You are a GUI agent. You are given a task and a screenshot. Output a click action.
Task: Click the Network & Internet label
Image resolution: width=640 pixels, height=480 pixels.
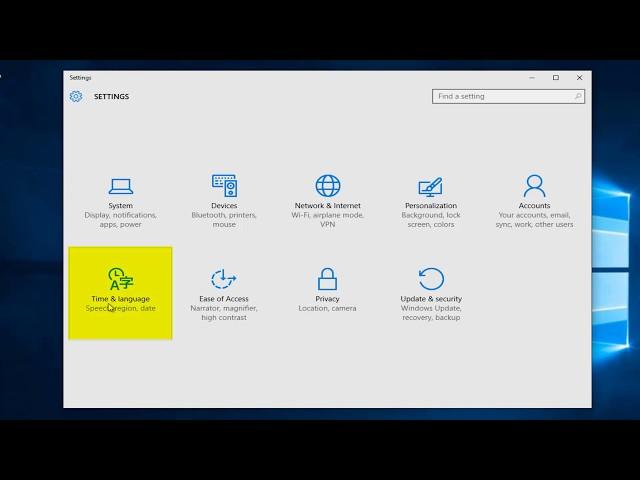tap(328, 206)
